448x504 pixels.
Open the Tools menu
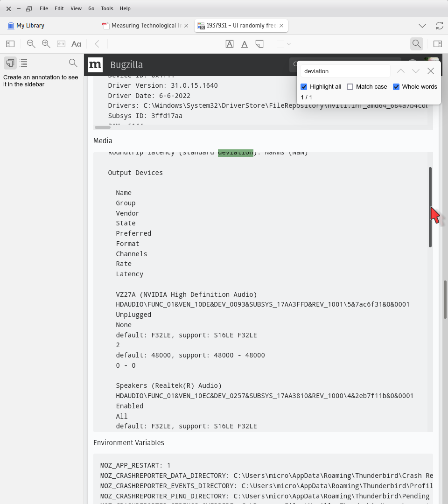(x=107, y=8)
